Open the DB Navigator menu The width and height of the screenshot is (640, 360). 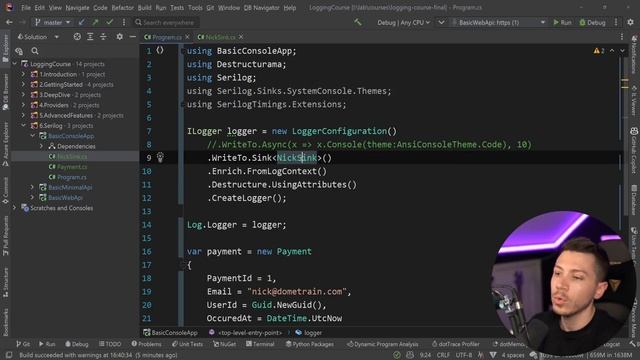(262, 8)
